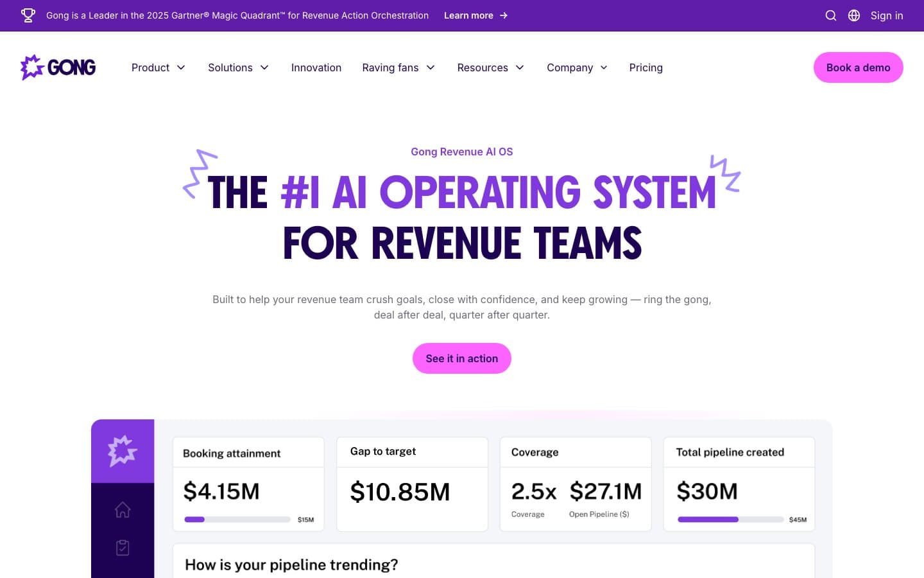The height and width of the screenshot is (578, 924).
Task: Expand the Solutions dropdown menu
Action: 238,67
